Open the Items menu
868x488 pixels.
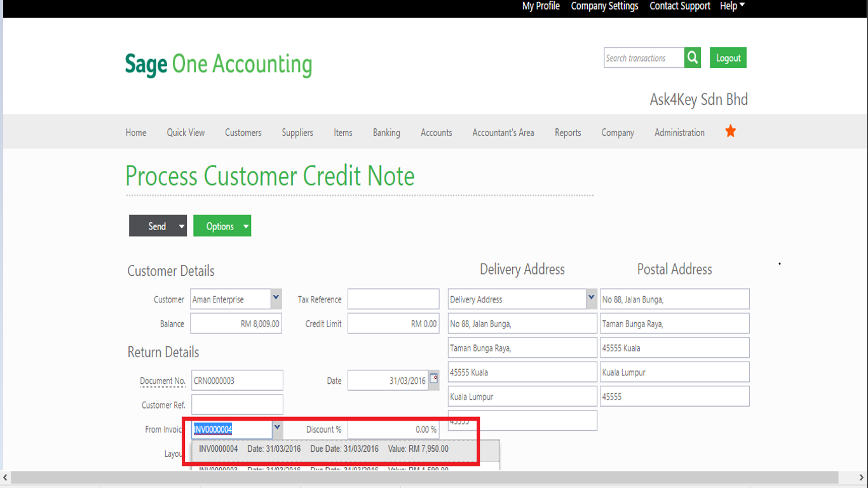pyautogui.click(x=343, y=132)
